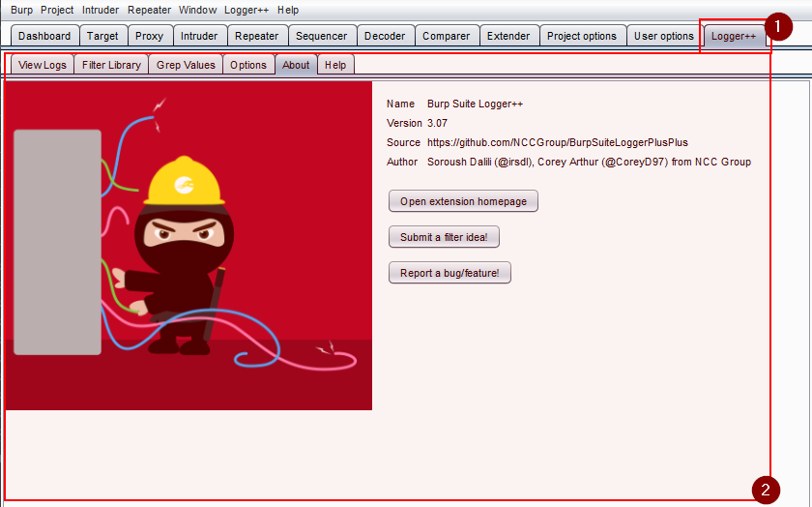Click Report a bug/feature! button
The width and height of the screenshot is (812, 507).
click(449, 273)
